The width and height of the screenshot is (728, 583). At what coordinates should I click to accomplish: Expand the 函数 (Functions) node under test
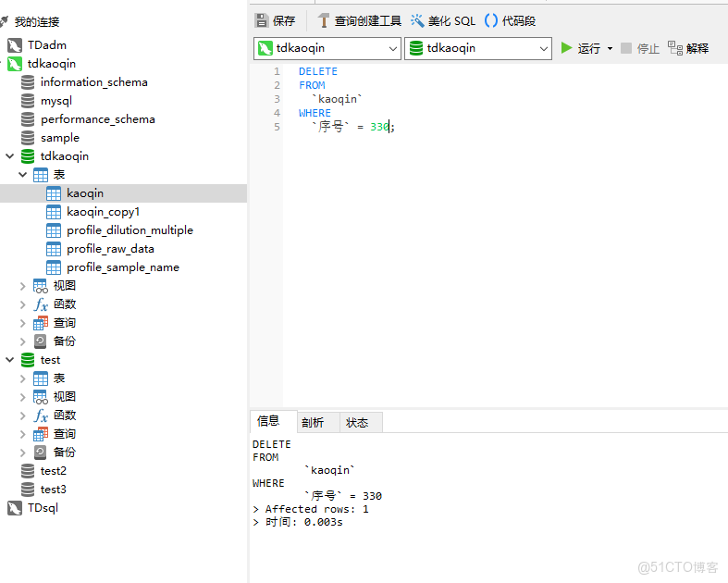[22, 416]
